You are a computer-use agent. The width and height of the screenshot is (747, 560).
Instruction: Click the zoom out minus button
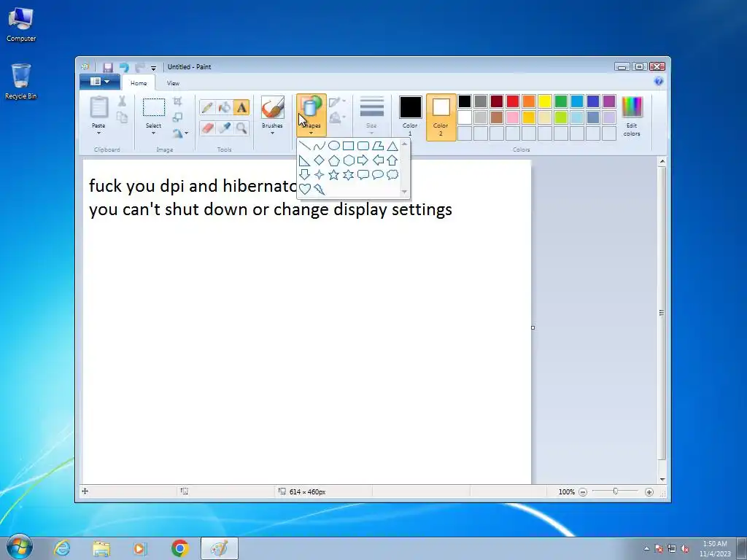583,492
